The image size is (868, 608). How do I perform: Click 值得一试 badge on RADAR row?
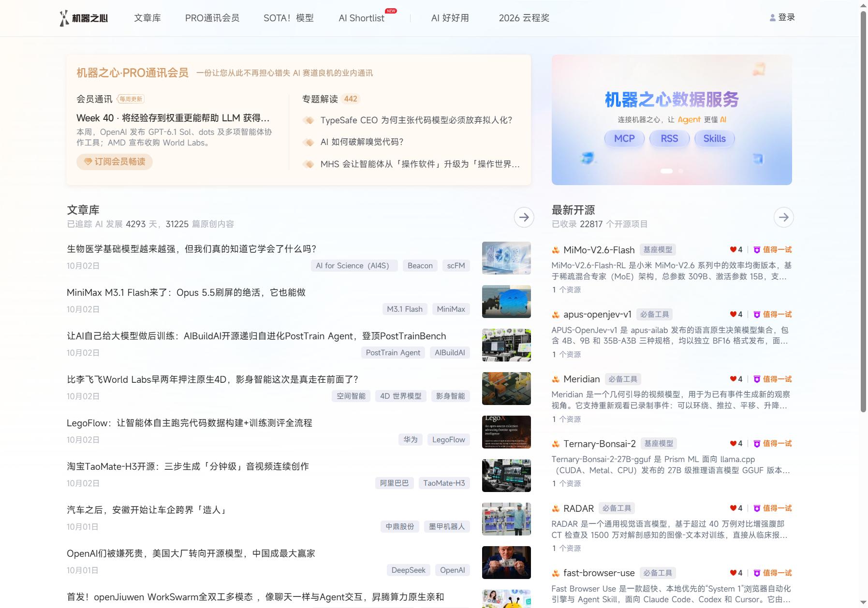coord(773,508)
